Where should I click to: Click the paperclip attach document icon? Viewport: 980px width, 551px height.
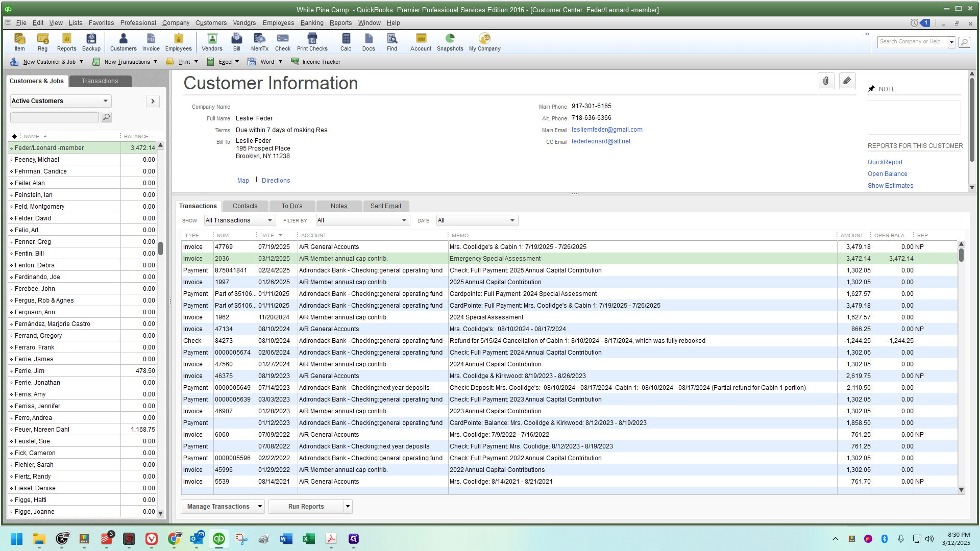pos(826,81)
